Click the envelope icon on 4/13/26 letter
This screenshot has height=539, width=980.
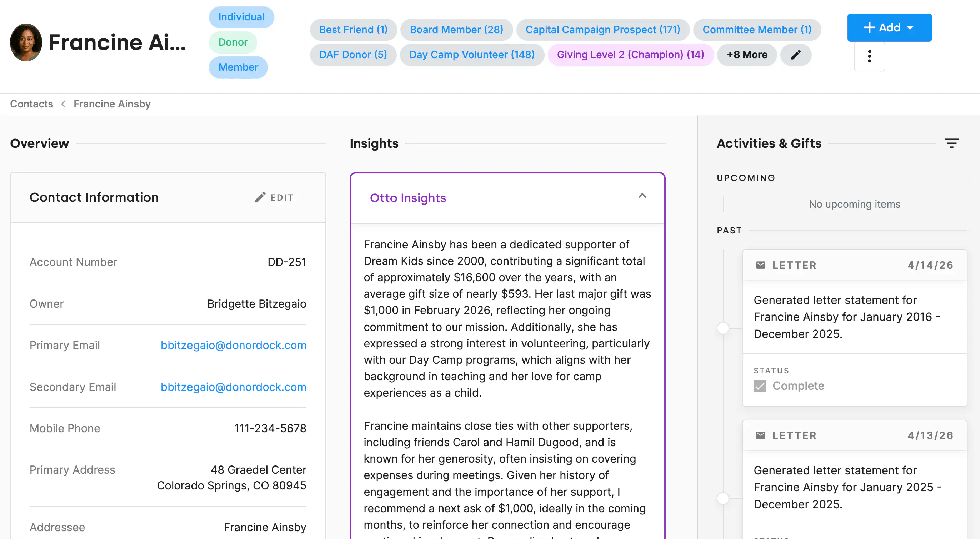tap(760, 435)
